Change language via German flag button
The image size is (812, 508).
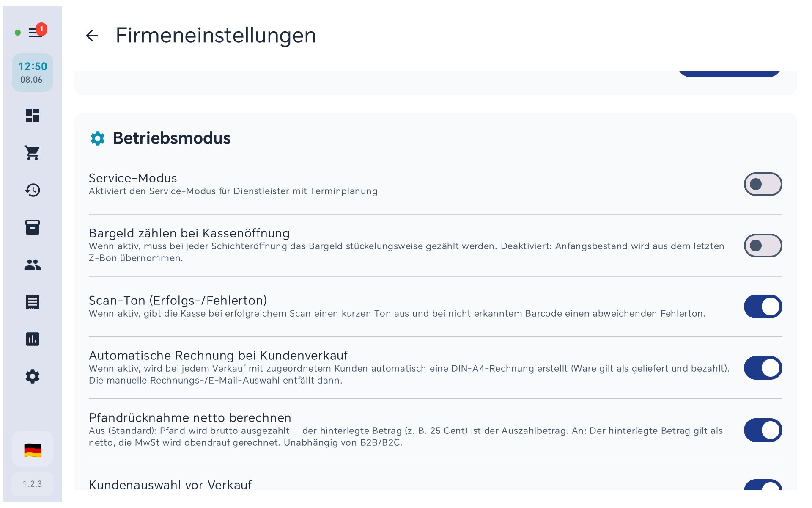point(33,450)
